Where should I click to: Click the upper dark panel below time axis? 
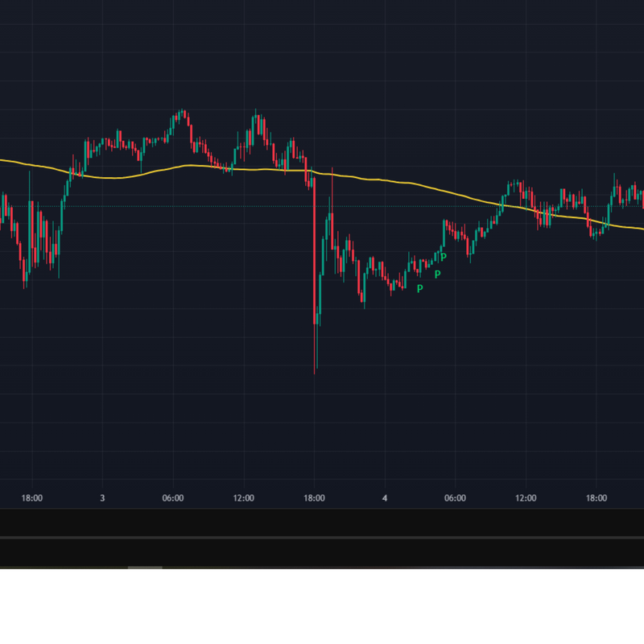(x=322, y=522)
